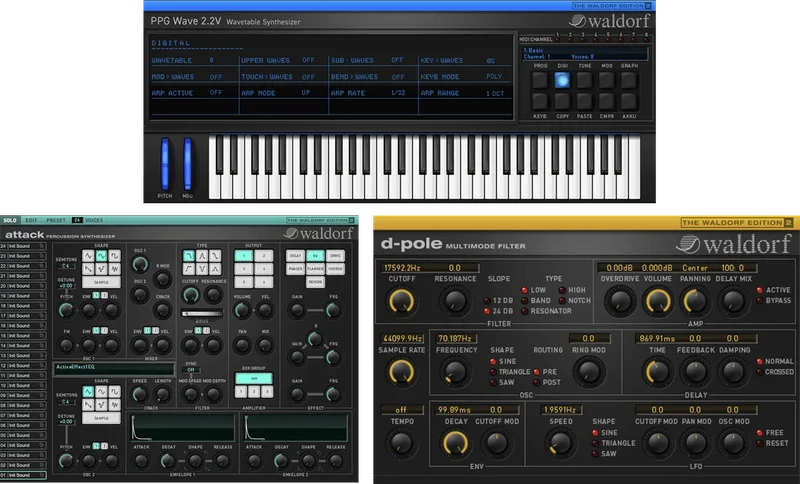Open the EDIT menu in Attack
The image size is (800, 484).
[31, 220]
